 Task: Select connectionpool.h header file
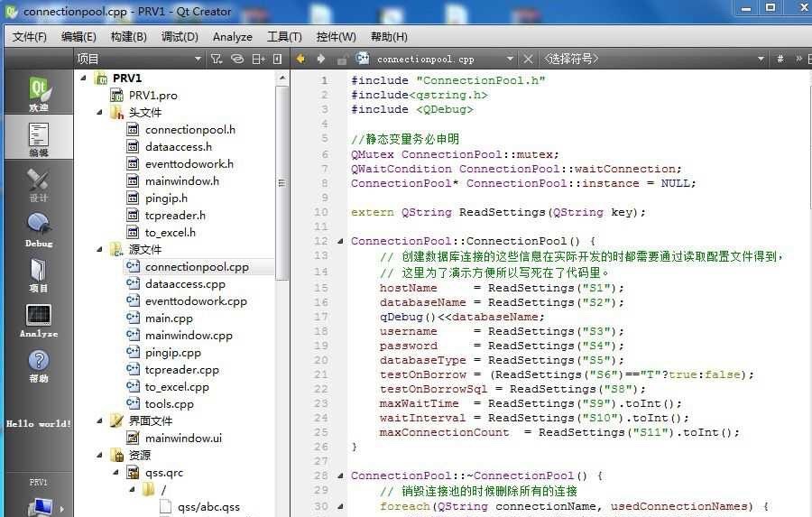click(x=190, y=130)
